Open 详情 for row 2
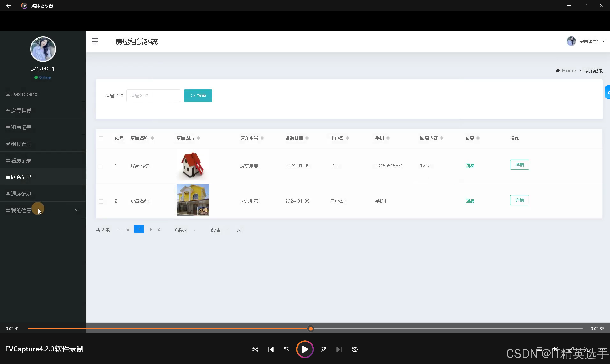 [x=519, y=200]
